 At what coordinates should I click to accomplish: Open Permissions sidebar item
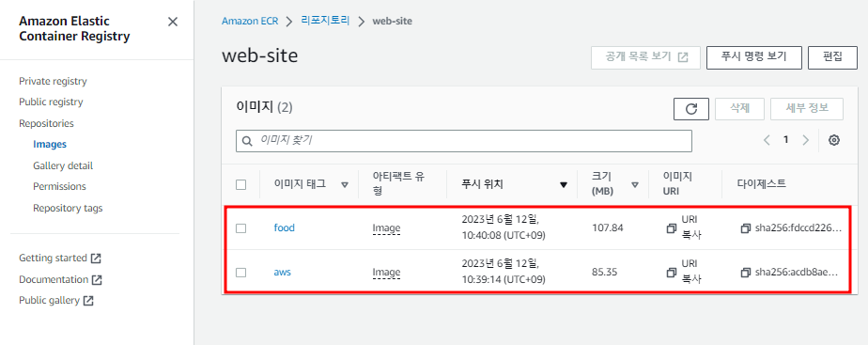(x=59, y=187)
